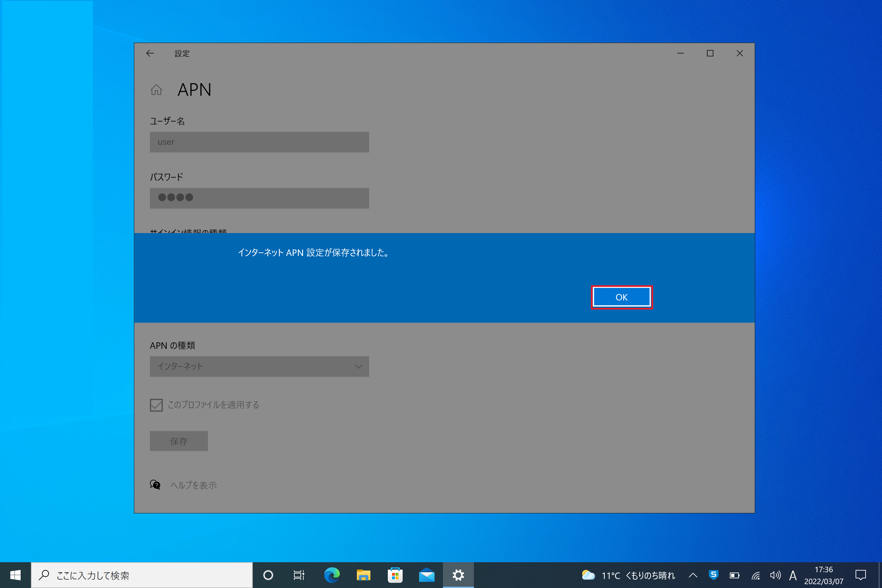The width and height of the screenshot is (882, 588).
Task: Click the くもりのち晴れ weather text
Action: [x=651, y=576]
